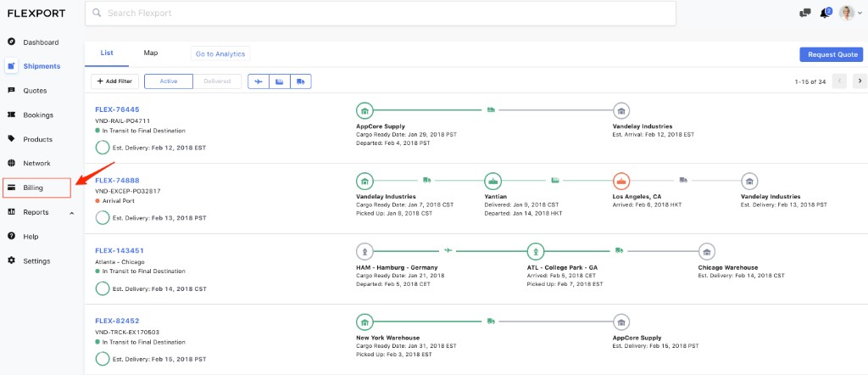Screen dimensions: 868x375
Task: Toggle the air freight plane filter
Action: [259, 81]
